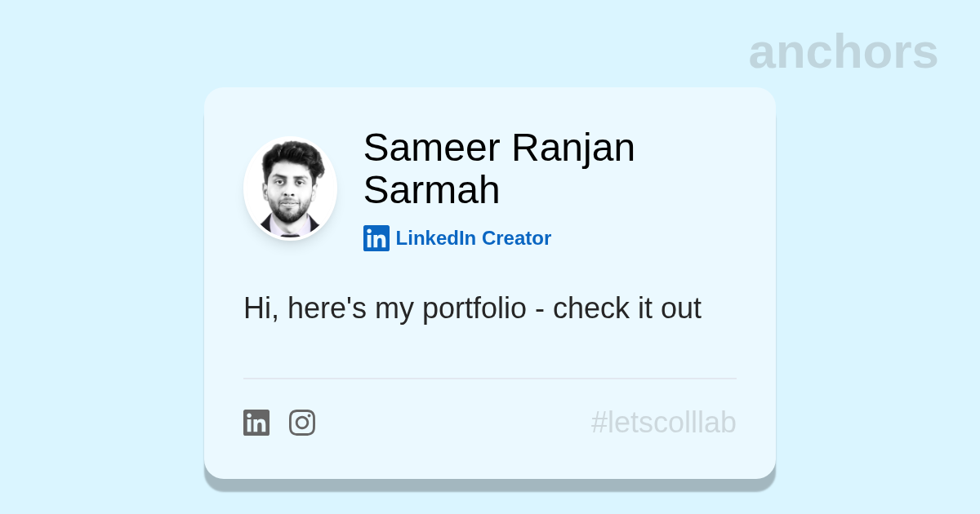
Task: Click the word "my" in the tagline
Action: (x=394, y=309)
